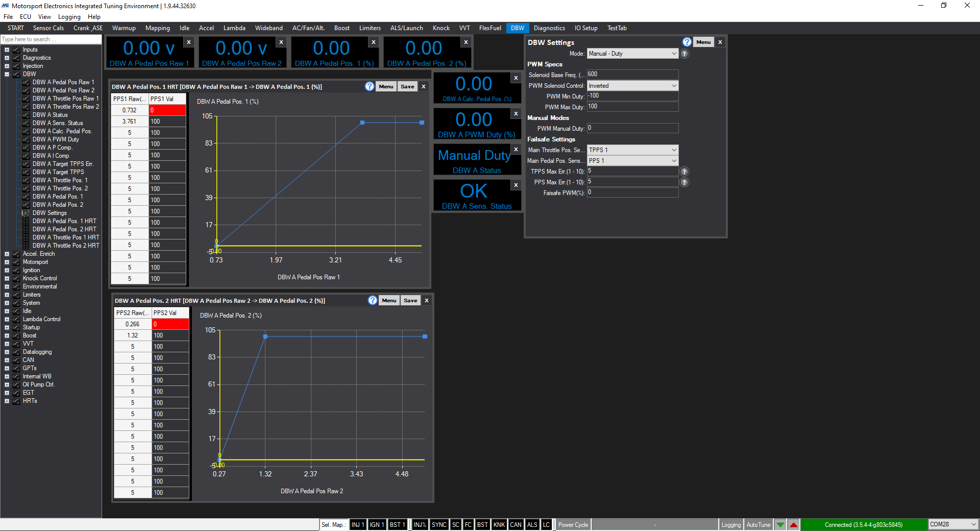Select the red PPS1 Val cell
The width and height of the screenshot is (980, 531).
[x=167, y=110]
